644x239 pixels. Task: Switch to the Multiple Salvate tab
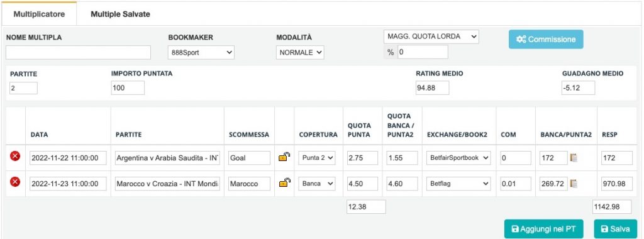click(x=120, y=14)
